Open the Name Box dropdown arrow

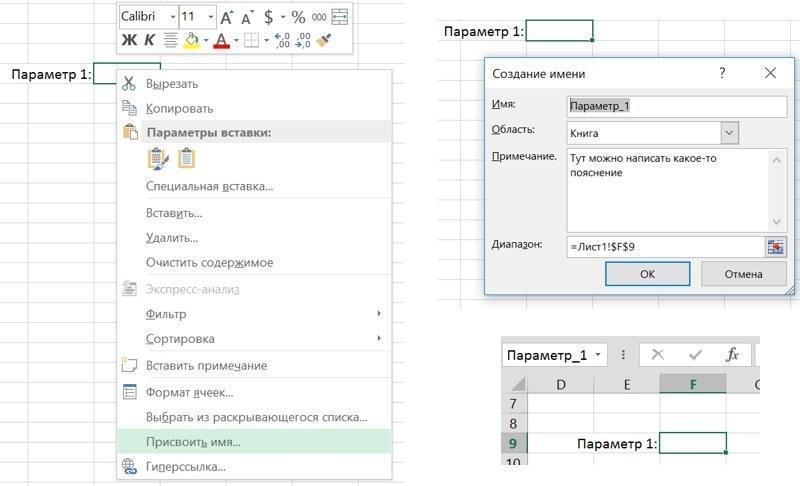click(598, 355)
